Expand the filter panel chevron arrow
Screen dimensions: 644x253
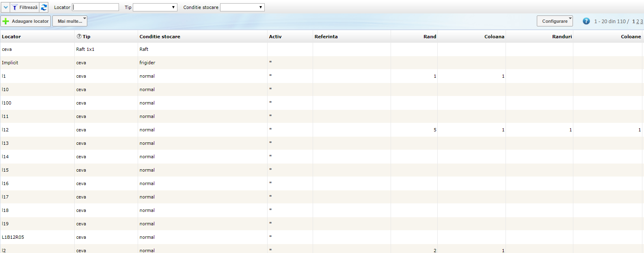(x=6, y=7)
